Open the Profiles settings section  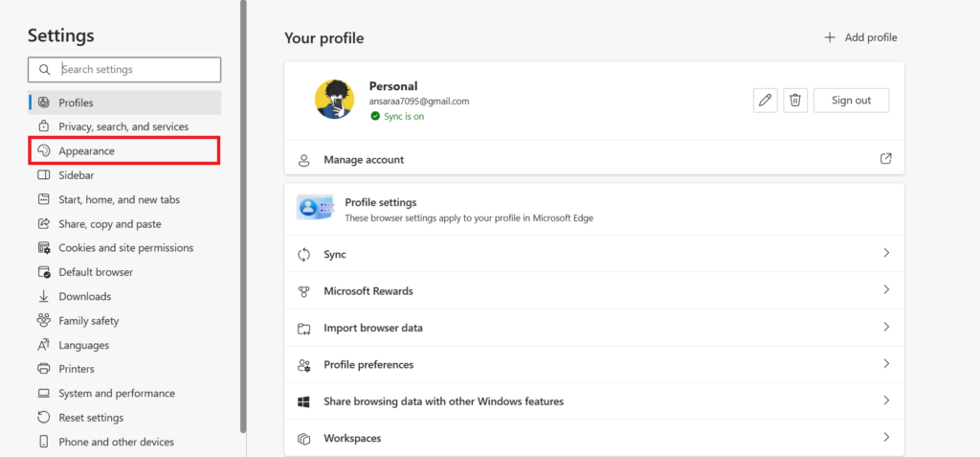tap(124, 103)
